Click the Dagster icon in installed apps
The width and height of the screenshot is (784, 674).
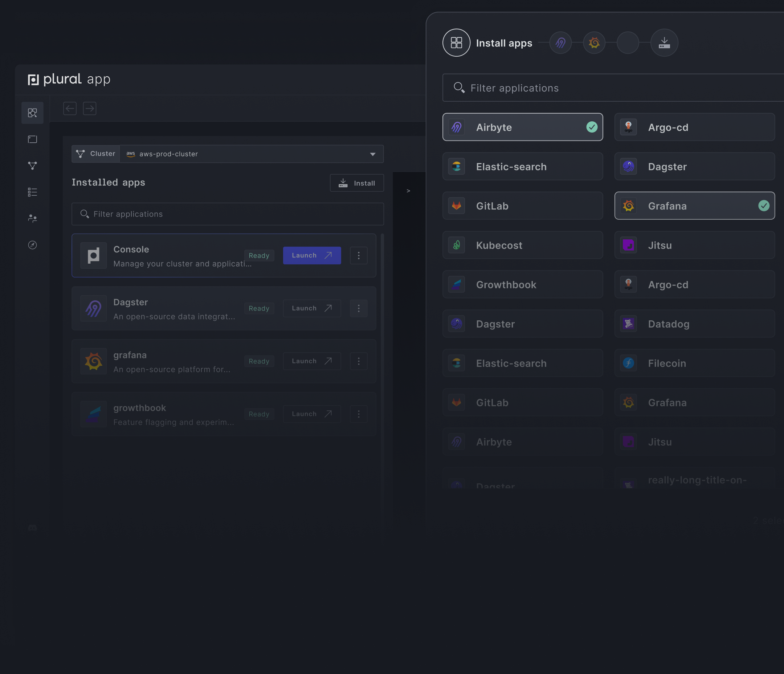tap(93, 308)
